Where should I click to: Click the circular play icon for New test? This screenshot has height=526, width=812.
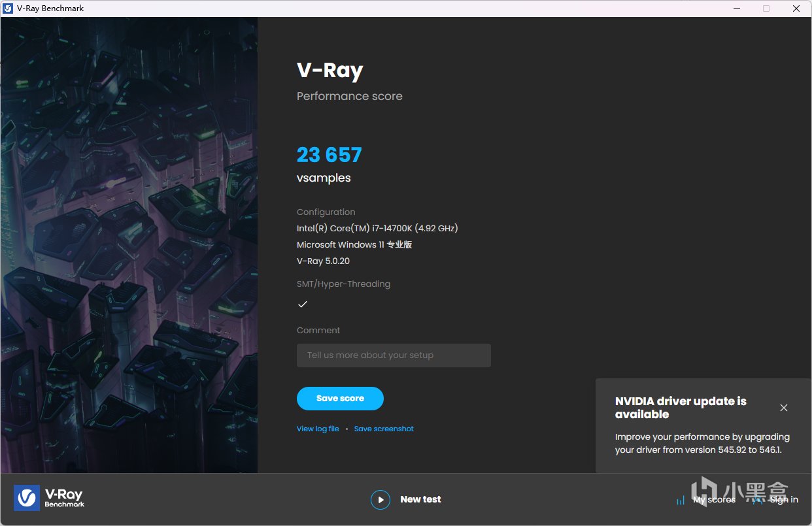tap(381, 500)
